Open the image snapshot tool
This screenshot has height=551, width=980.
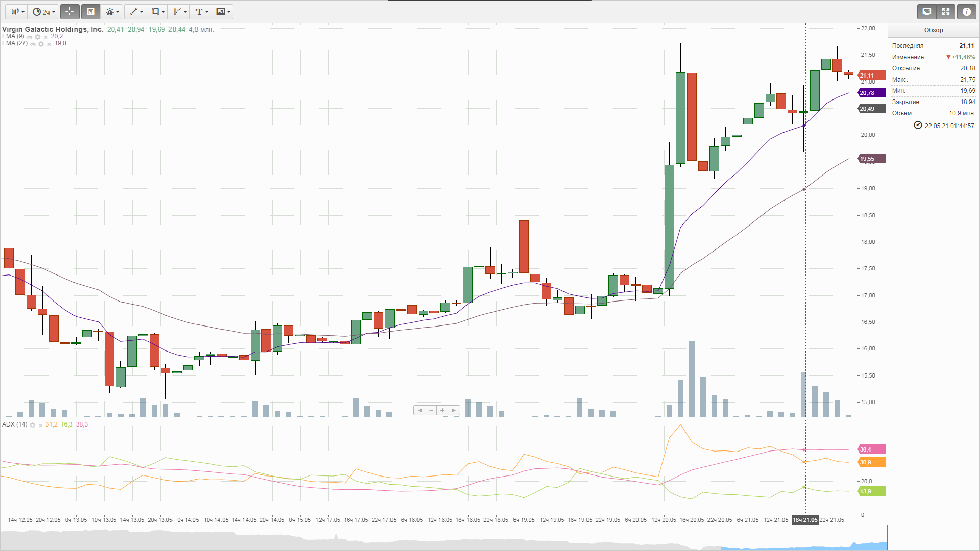point(224,12)
